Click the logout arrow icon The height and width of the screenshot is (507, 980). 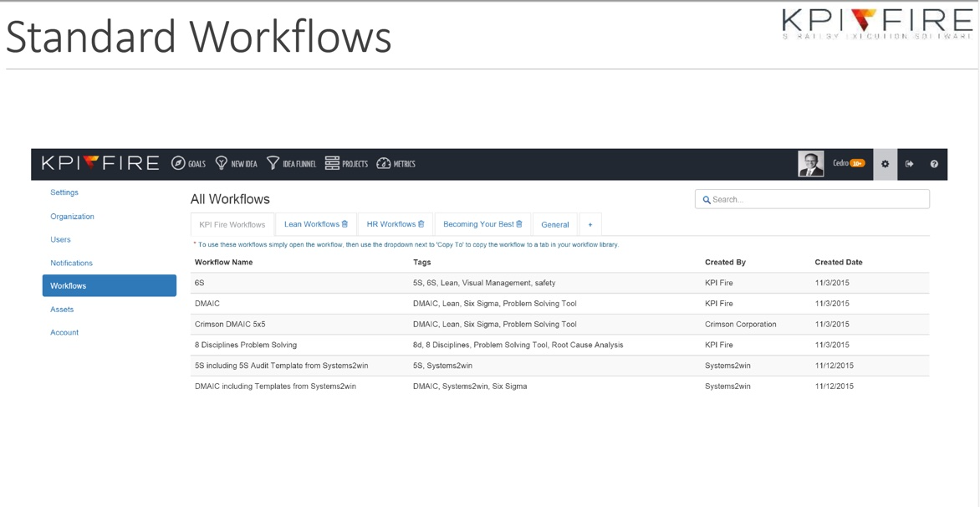pos(910,164)
